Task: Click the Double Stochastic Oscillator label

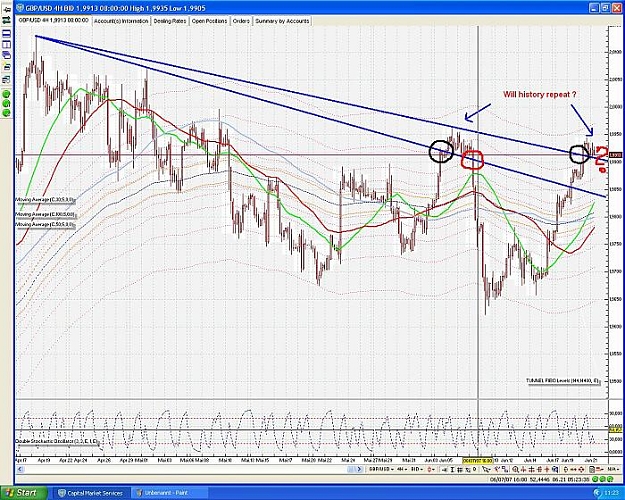Action: (57, 441)
